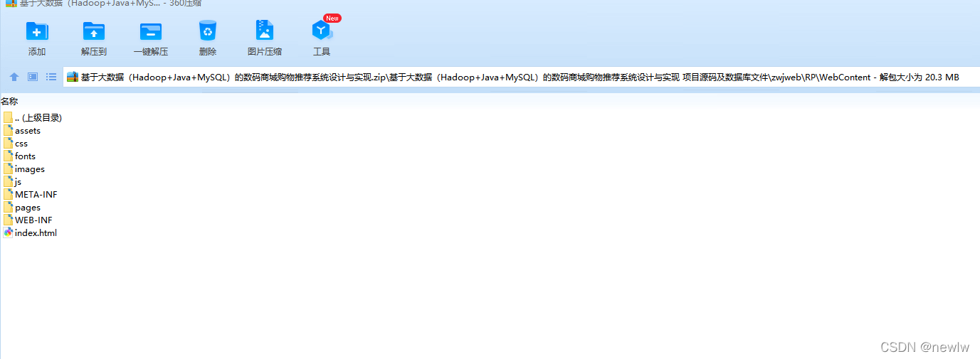Select the WEB-INF folder
The height and width of the screenshot is (359, 980).
[28, 220]
